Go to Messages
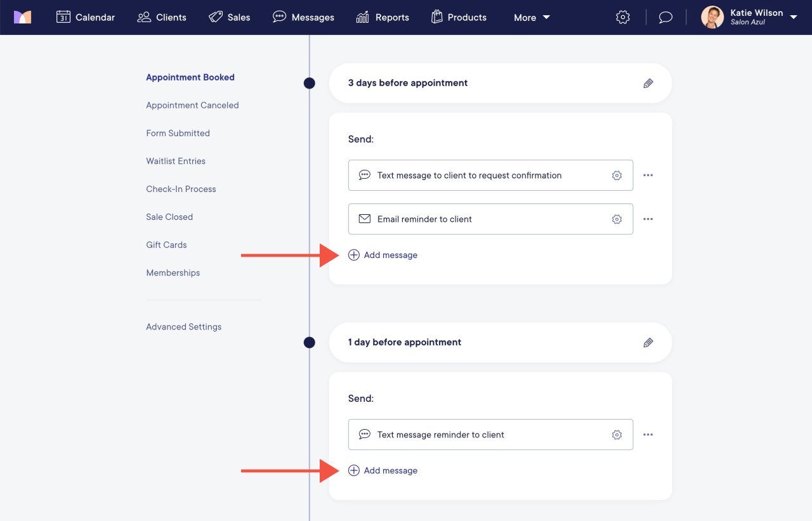The width and height of the screenshot is (812, 521). 303,17
